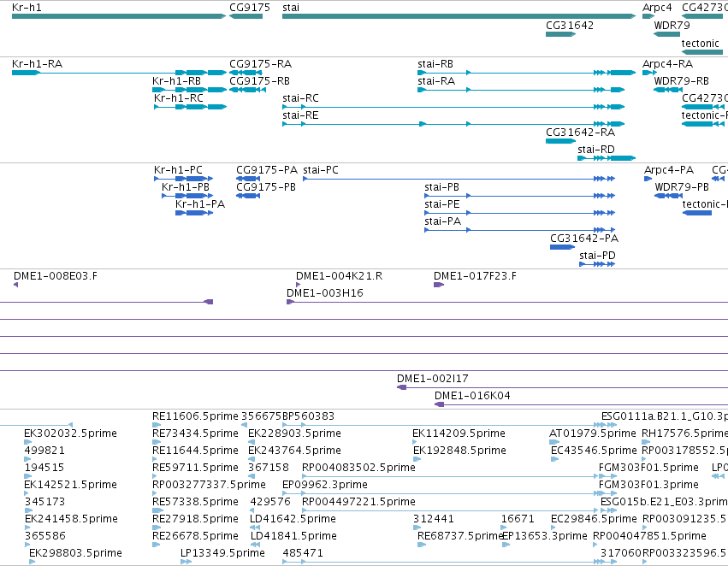Select transcript CG31642-RA
Screen dimensions: 728x566
click(x=561, y=141)
